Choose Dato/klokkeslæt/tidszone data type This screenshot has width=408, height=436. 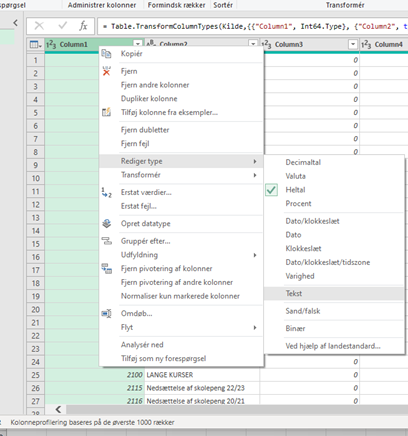click(334, 262)
